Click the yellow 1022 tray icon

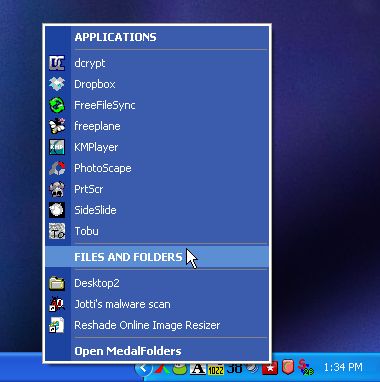click(x=216, y=369)
